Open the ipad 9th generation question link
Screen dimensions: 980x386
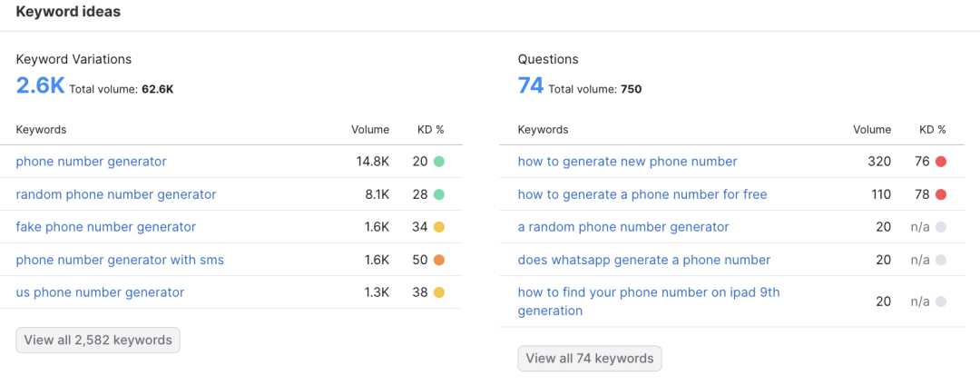pos(648,302)
